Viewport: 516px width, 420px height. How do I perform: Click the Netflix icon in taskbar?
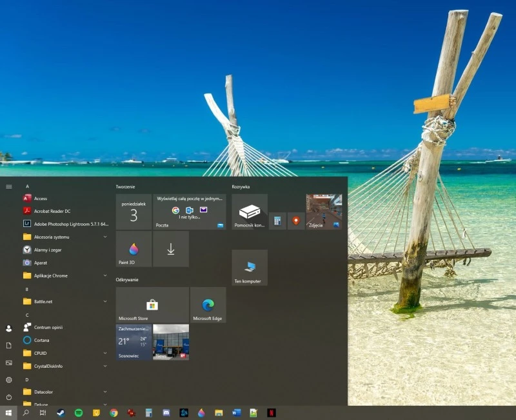point(271,412)
